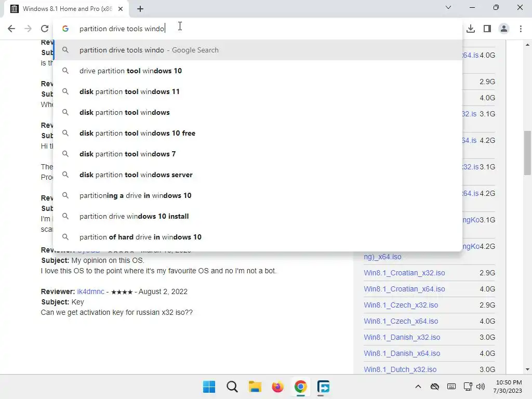Choose suggestion 'disk partition tool windows 7'
Screen dimensions: 532x399
258,154
